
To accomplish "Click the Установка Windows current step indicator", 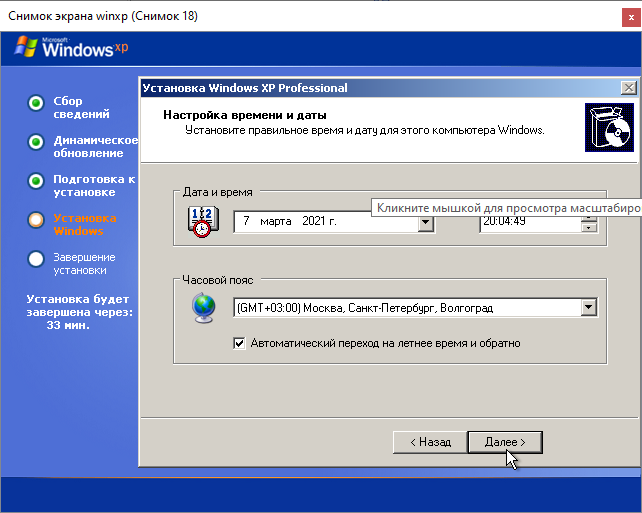I will coord(36,220).
